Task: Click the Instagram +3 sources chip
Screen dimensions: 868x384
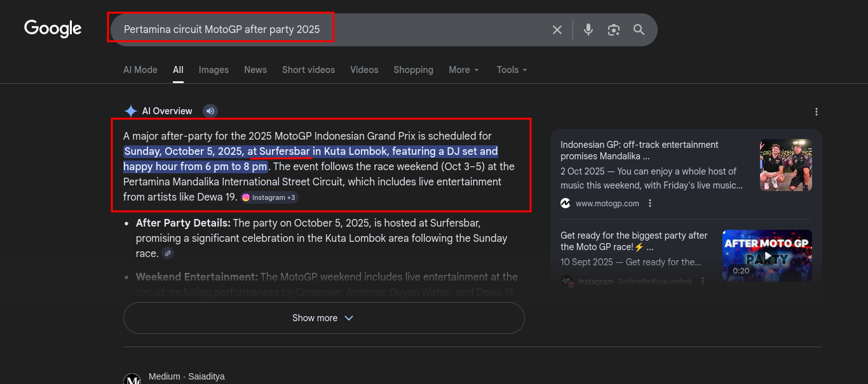Action: point(269,197)
